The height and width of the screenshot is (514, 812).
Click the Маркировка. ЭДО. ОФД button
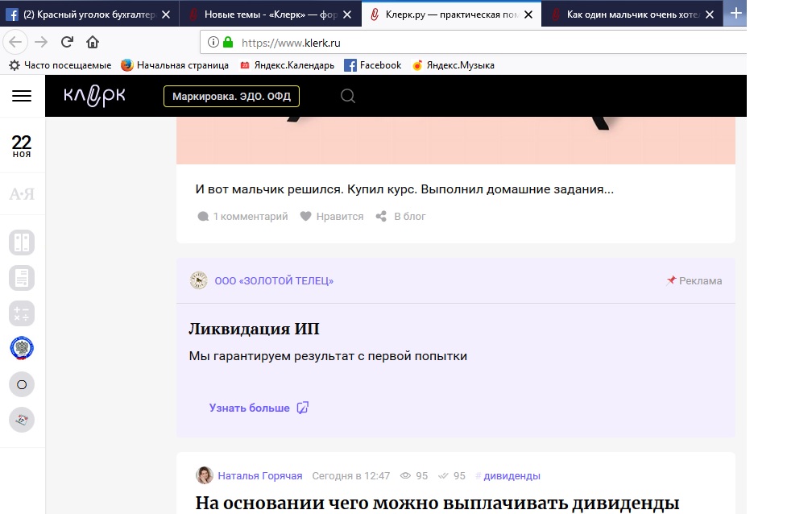coord(231,97)
